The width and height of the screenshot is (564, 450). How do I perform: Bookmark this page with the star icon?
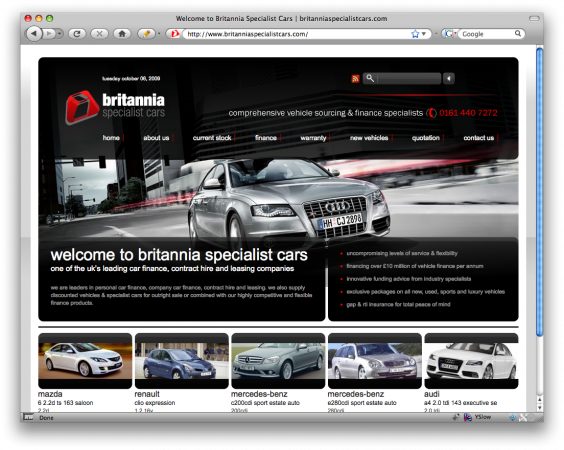[415, 34]
